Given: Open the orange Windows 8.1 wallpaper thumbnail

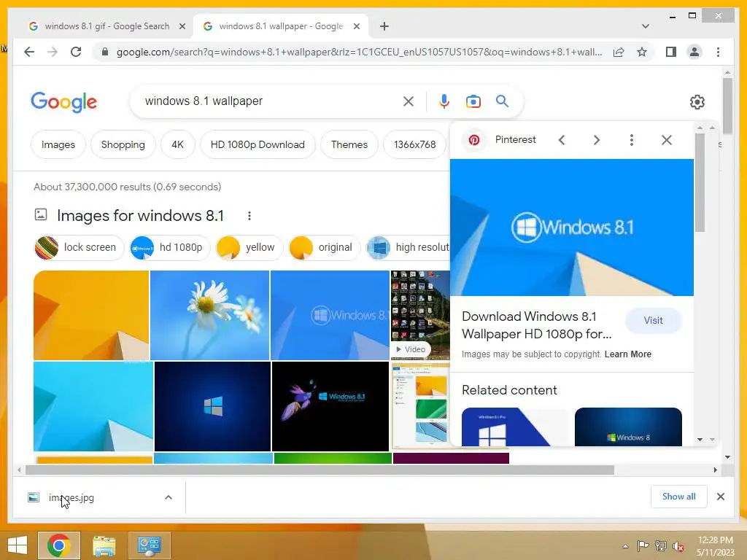Looking at the screenshot, I should (x=91, y=315).
